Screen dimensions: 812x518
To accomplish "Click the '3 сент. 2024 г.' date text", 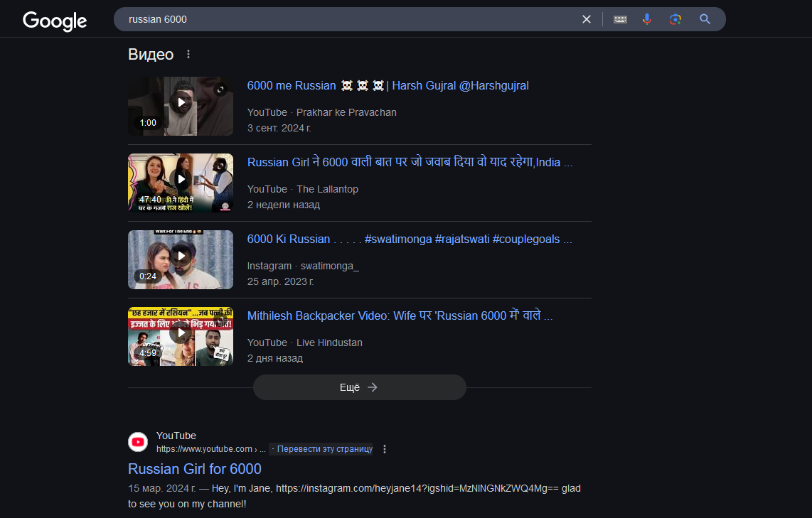I will [x=279, y=128].
